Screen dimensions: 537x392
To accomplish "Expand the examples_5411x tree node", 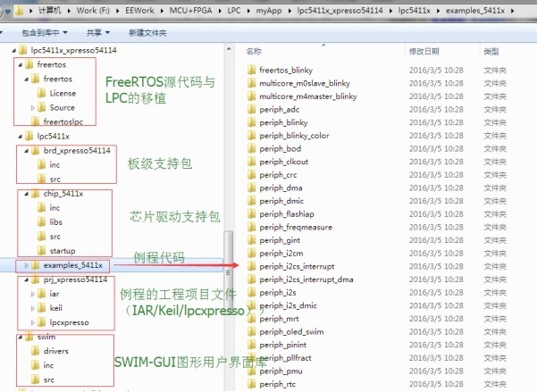I will [x=27, y=265].
